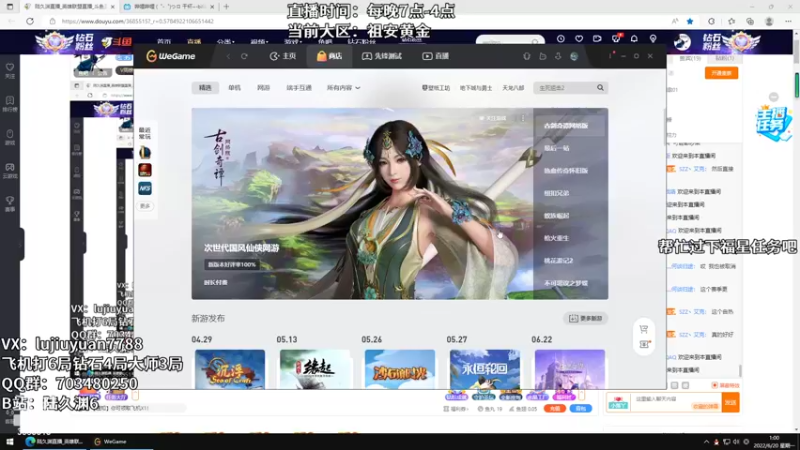This screenshot has height=450, width=800.
Task: Switch to the 直播 tab in WeGame
Action: tap(435, 56)
